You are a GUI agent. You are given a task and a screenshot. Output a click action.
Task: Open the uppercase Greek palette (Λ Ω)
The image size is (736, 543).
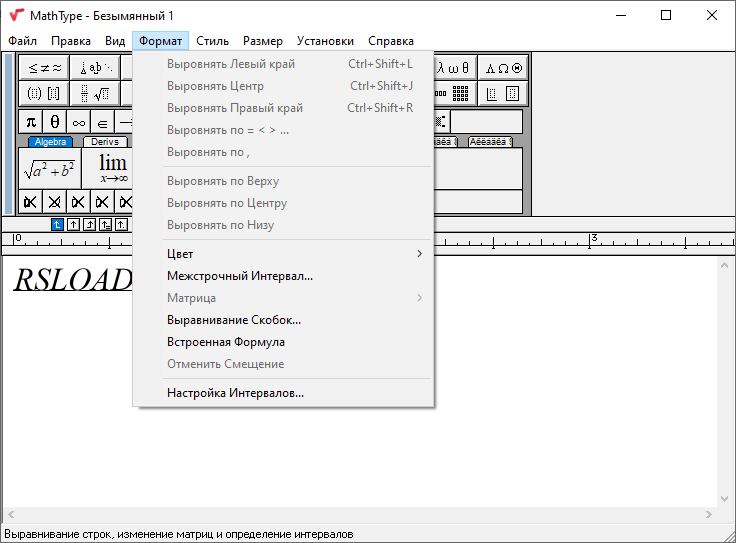pyautogui.click(x=503, y=68)
